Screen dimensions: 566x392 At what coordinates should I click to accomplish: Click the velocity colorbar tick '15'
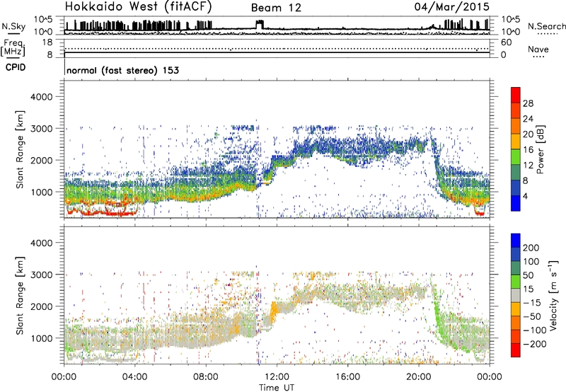point(528,289)
